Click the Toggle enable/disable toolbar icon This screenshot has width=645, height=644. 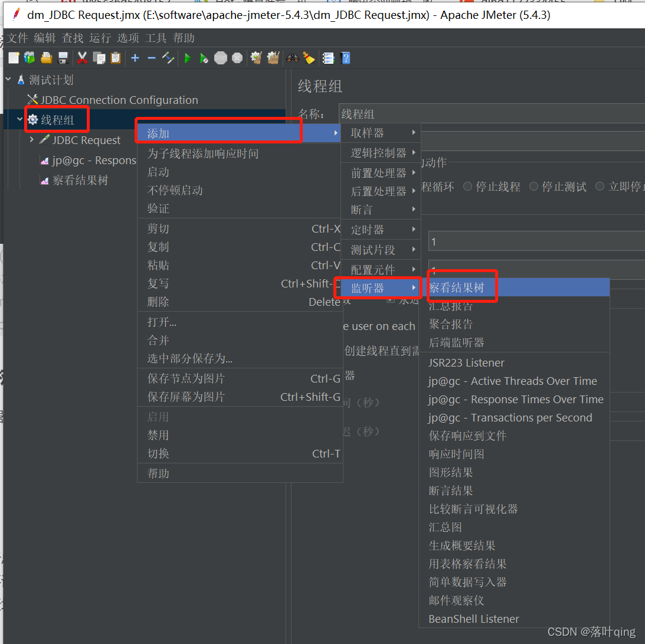click(x=168, y=58)
